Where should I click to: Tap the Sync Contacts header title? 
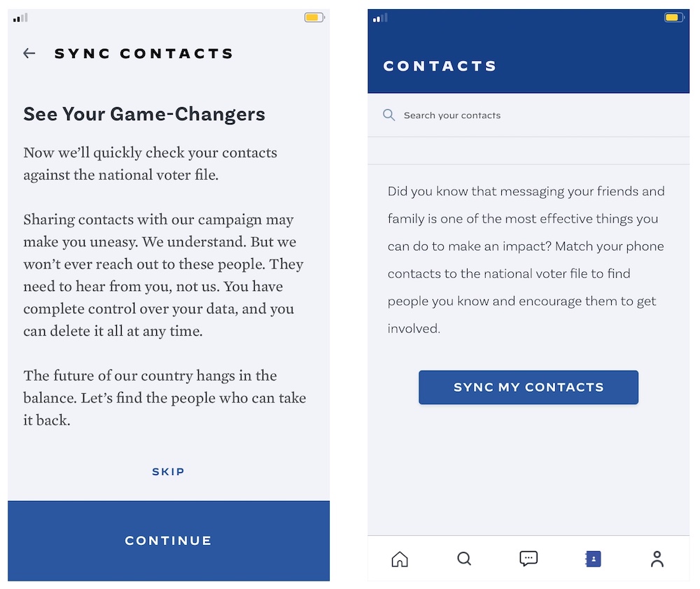click(144, 54)
